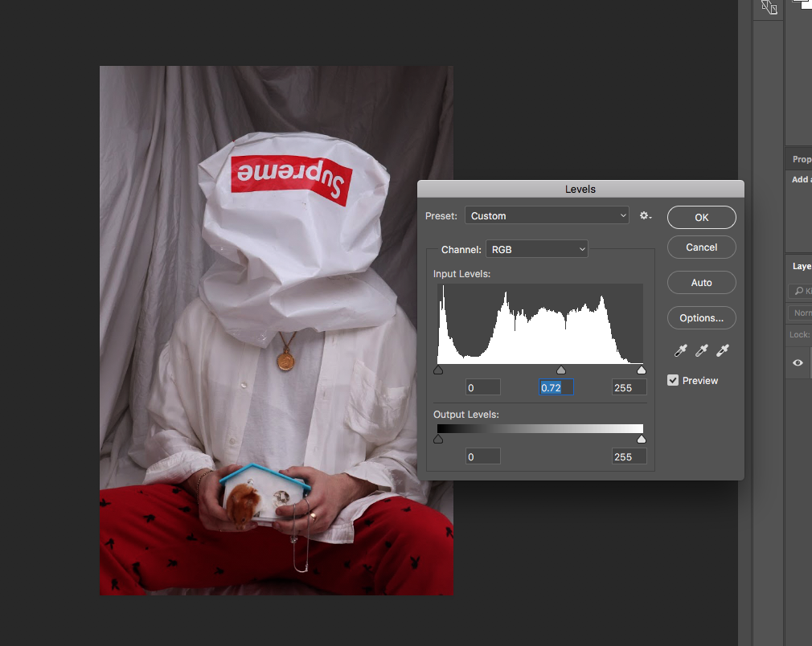Screen dimensions: 812x646
Task: Click the output levels gradient bar
Action: tap(540, 428)
